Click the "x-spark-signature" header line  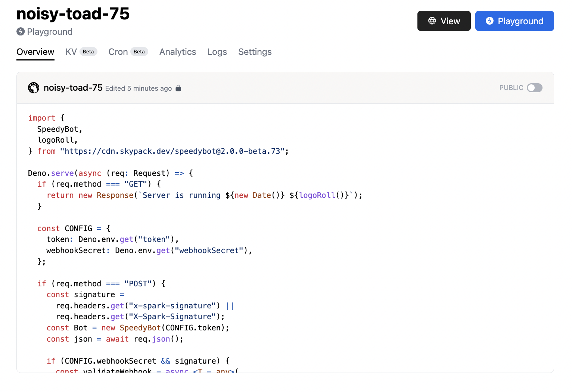coord(145,306)
